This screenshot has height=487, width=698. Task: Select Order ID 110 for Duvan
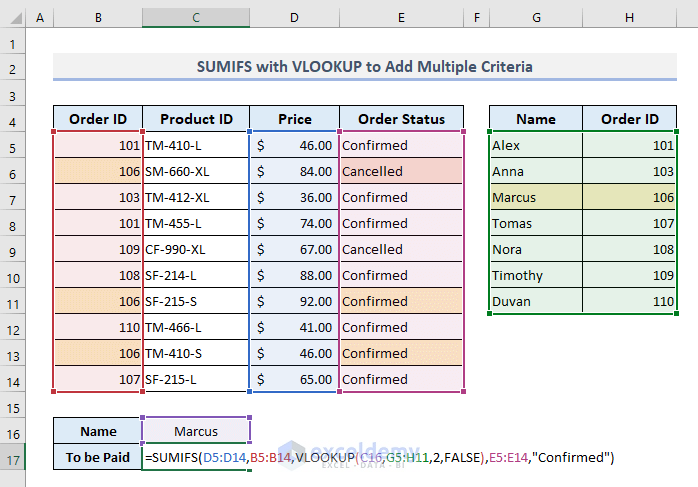click(629, 301)
